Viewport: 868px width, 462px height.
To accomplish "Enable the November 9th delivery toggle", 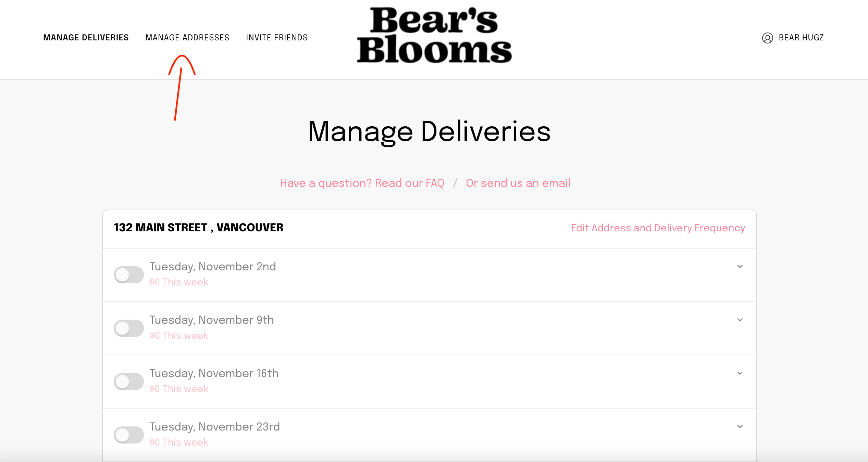I will click(x=128, y=328).
